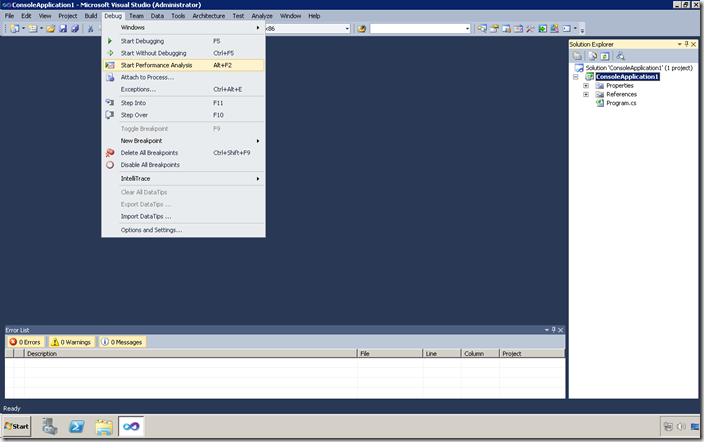This screenshot has height=442, width=704.
Task: Open the Analyze menu
Action: [x=262, y=16]
